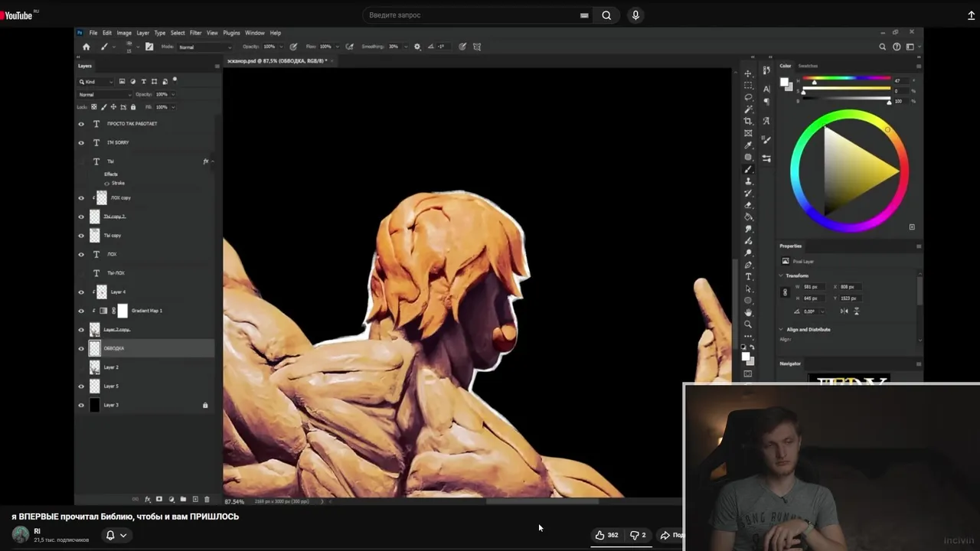Image resolution: width=980 pixels, height=551 pixels.
Task: Click the add layer style fx icon
Action: pos(148,499)
